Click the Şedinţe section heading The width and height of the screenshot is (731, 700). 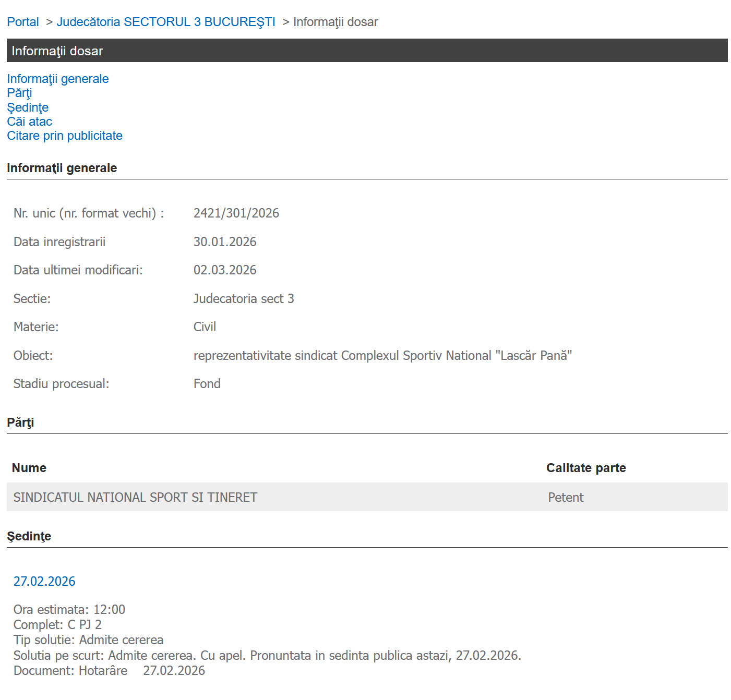coord(29,536)
